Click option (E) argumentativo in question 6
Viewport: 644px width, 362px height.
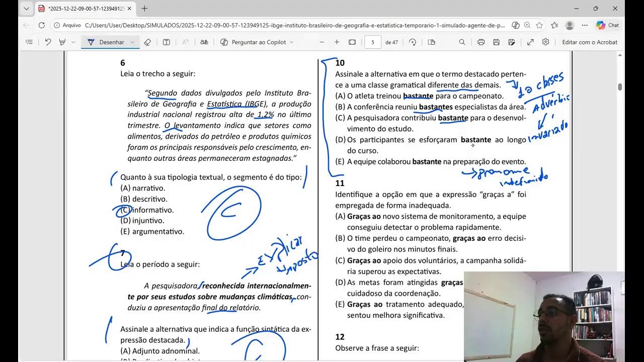click(152, 232)
